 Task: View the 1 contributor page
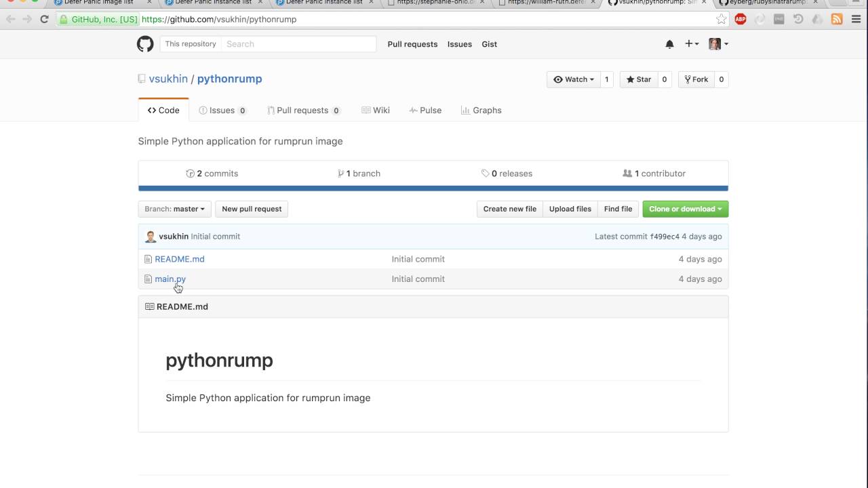pyautogui.click(x=654, y=174)
